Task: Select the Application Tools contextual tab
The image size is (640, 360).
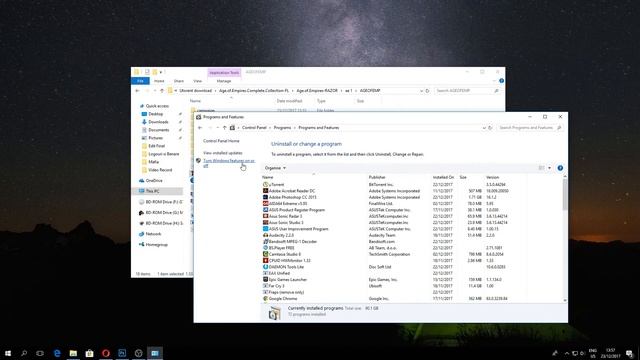Action: coord(224,72)
